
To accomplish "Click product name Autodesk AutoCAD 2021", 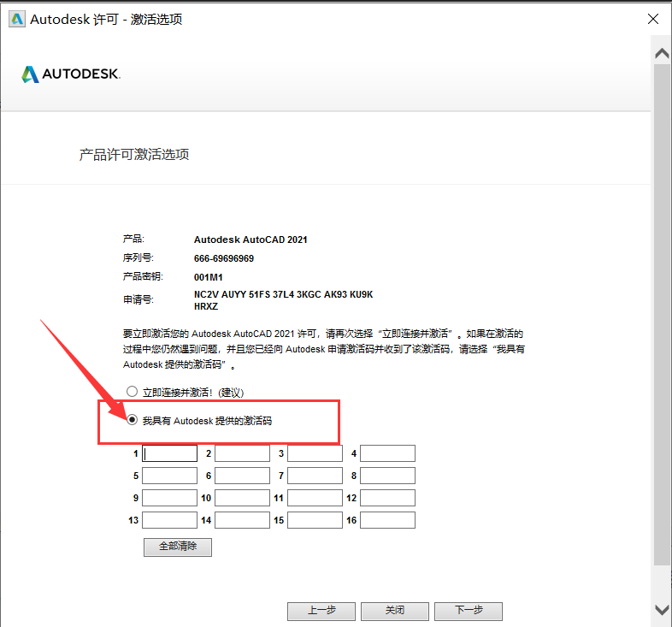I will click(251, 240).
